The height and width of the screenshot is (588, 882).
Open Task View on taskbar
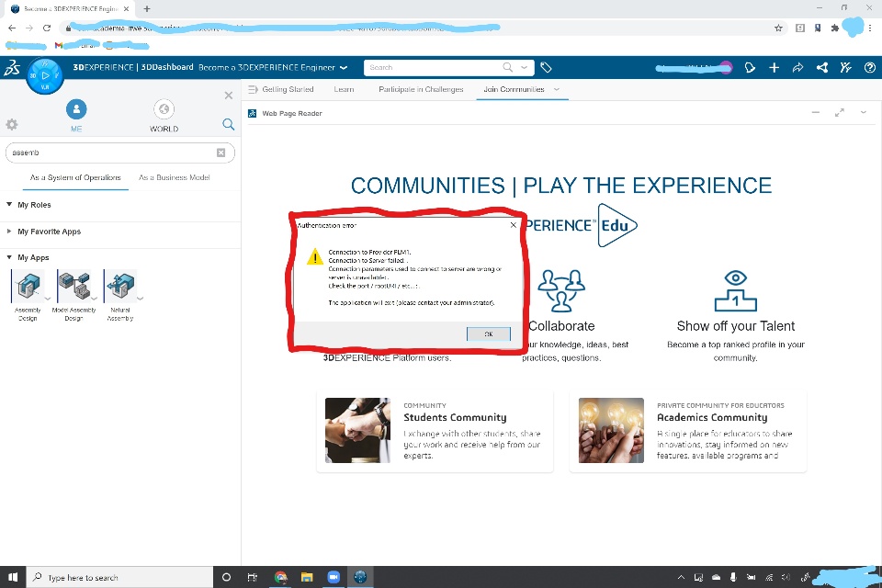tap(253, 577)
